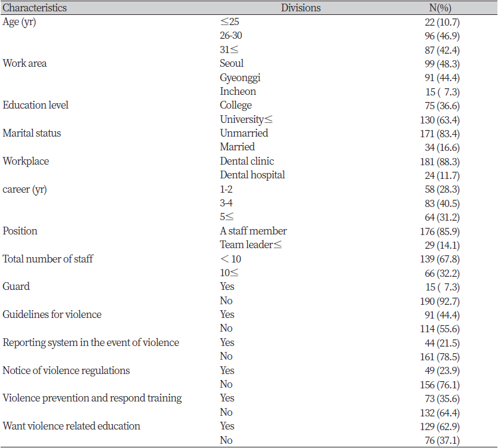Select the Gyeonggi work area entry

240,78
